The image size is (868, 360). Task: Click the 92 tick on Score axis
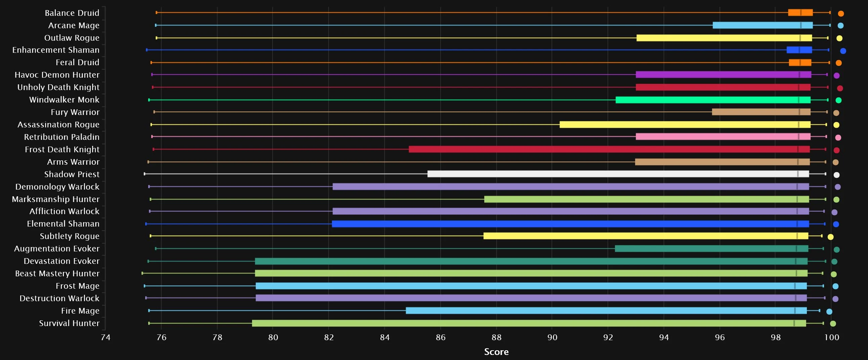(x=608, y=337)
